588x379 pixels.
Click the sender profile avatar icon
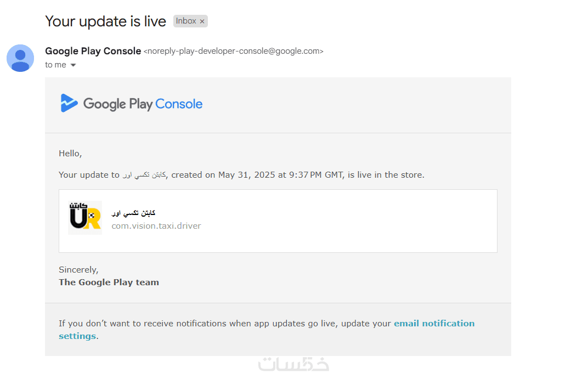20,58
